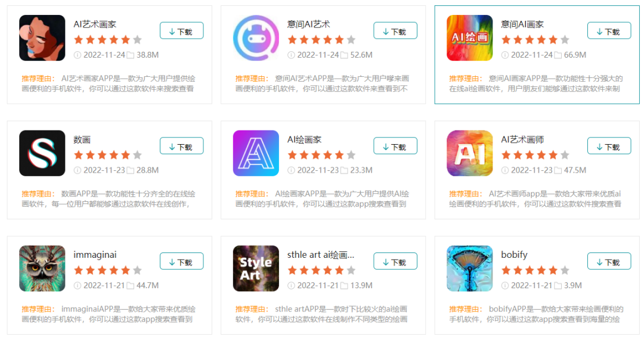Image resolution: width=644 pixels, height=340 pixels.
Task: Download the 意间AI画家 app
Action: [x=609, y=31]
